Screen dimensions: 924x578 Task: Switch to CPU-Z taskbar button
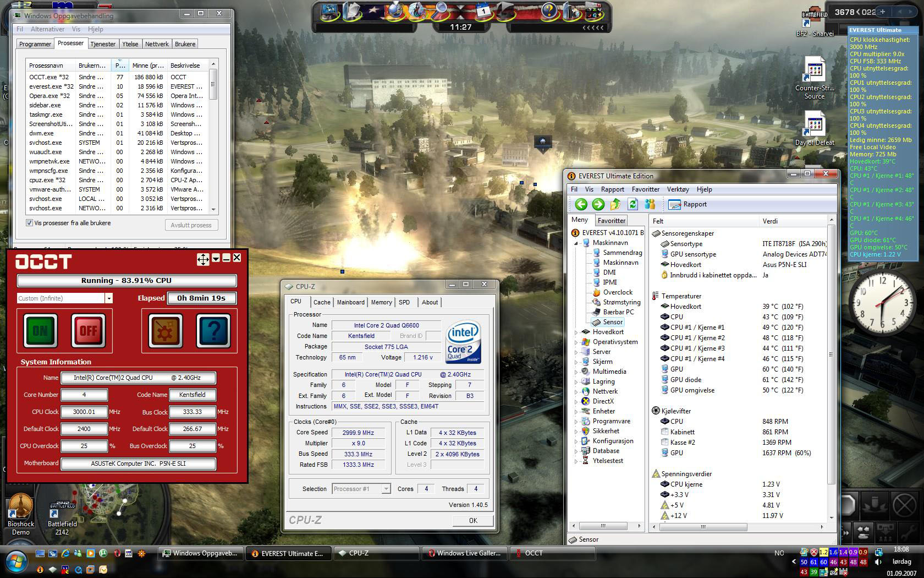[376, 553]
